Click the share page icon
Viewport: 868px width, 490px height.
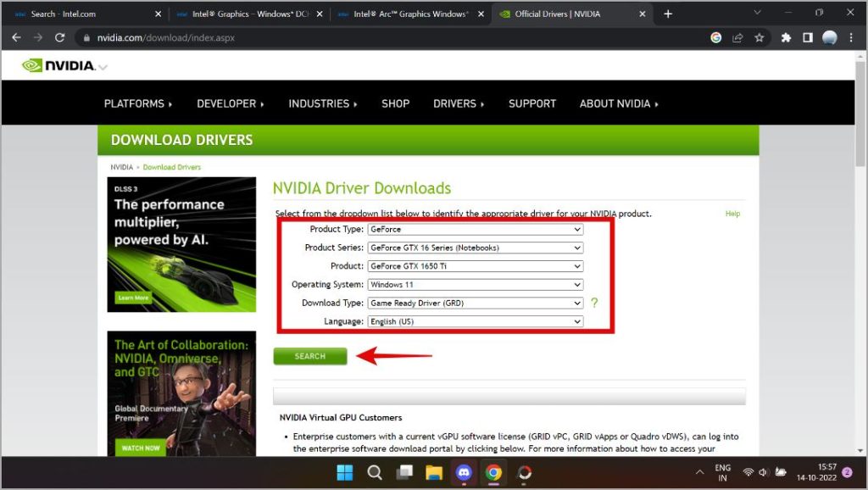737,37
